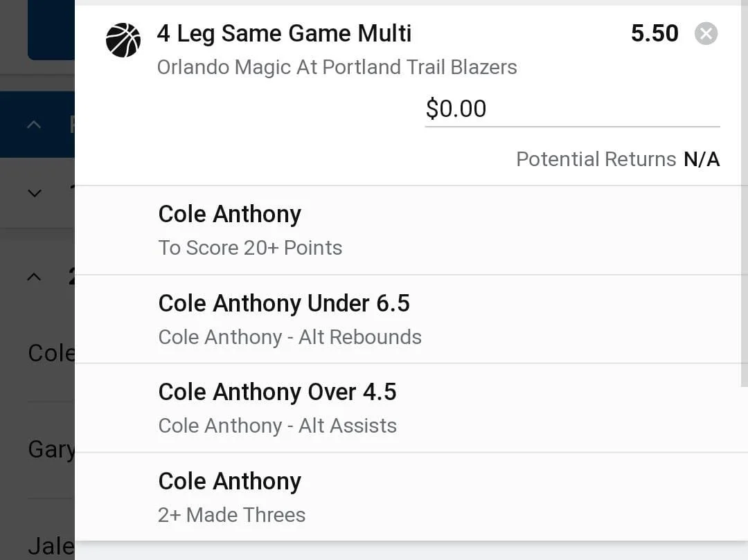748x560 pixels.
Task: Click the betslip vertical scrollbar
Action: (x=745, y=194)
